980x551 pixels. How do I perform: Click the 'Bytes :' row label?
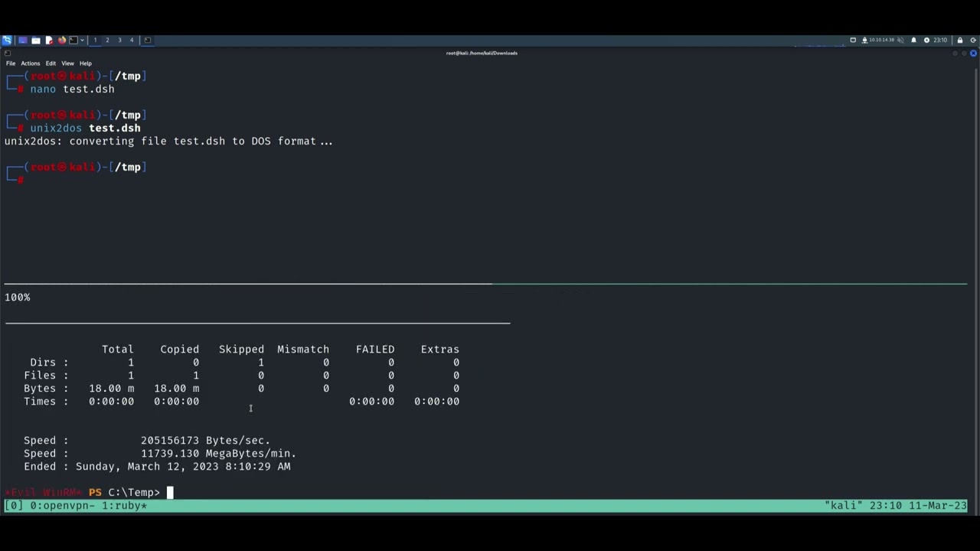pyautogui.click(x=46, y=388)
